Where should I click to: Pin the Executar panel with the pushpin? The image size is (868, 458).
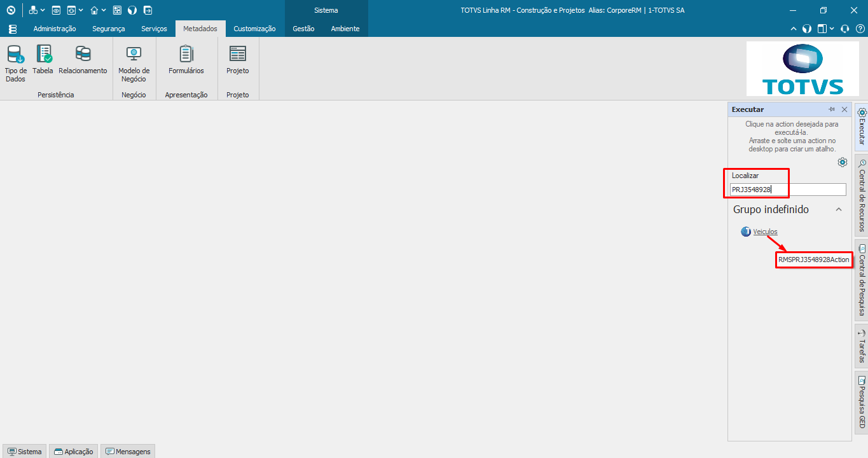click(831, 109)
